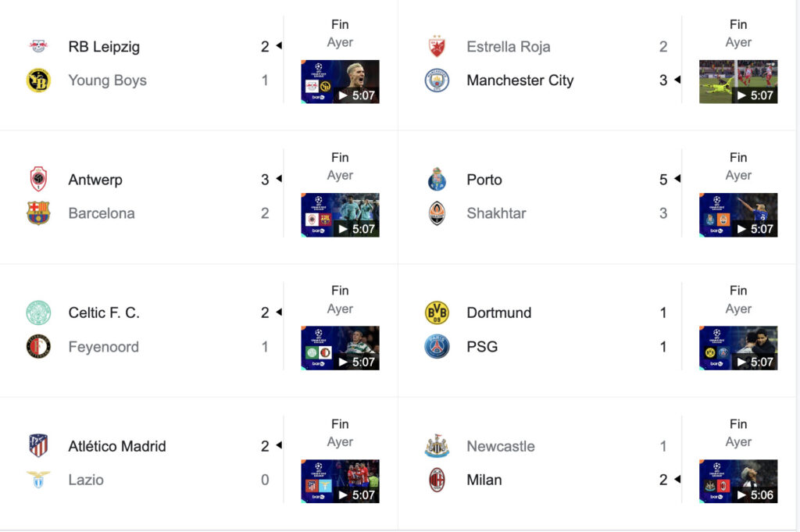Select the Lazio team name

pyautogui.click(x=86, y=480)
